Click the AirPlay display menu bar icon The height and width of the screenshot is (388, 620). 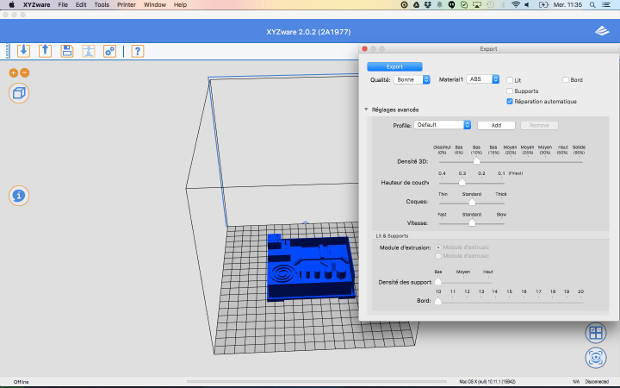pos(477,5)
